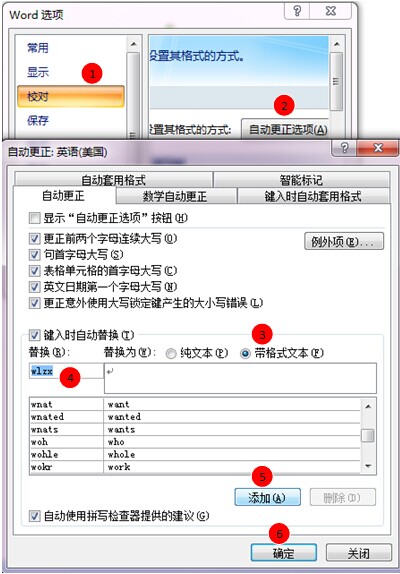Click the 替换 input field containing wlzx
Image resolution: width=400 pixels, height=574 pixels.
[66, 371]
